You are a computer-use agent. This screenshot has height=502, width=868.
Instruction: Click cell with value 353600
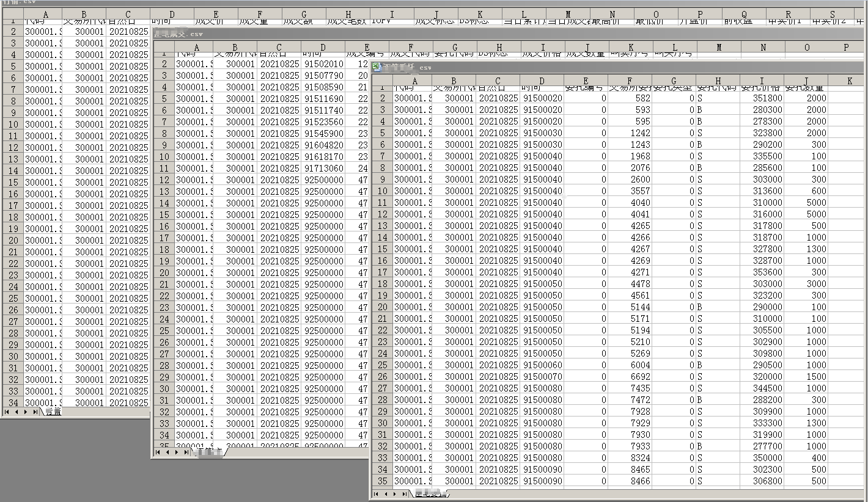762,272
